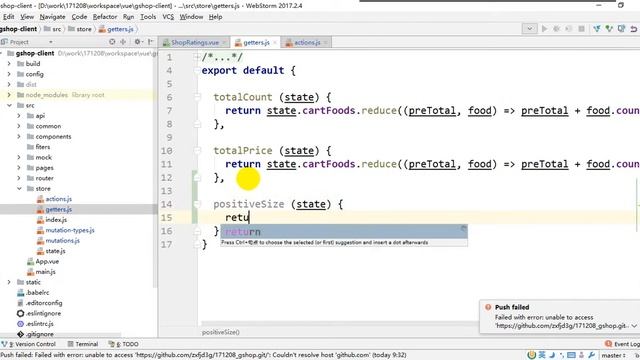Expand the components folder
Screen dimensions: 640x360
[x=19, y=136]
